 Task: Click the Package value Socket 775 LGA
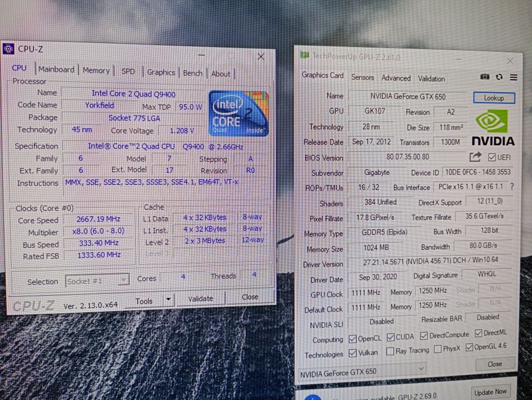(x=135, y=118)
